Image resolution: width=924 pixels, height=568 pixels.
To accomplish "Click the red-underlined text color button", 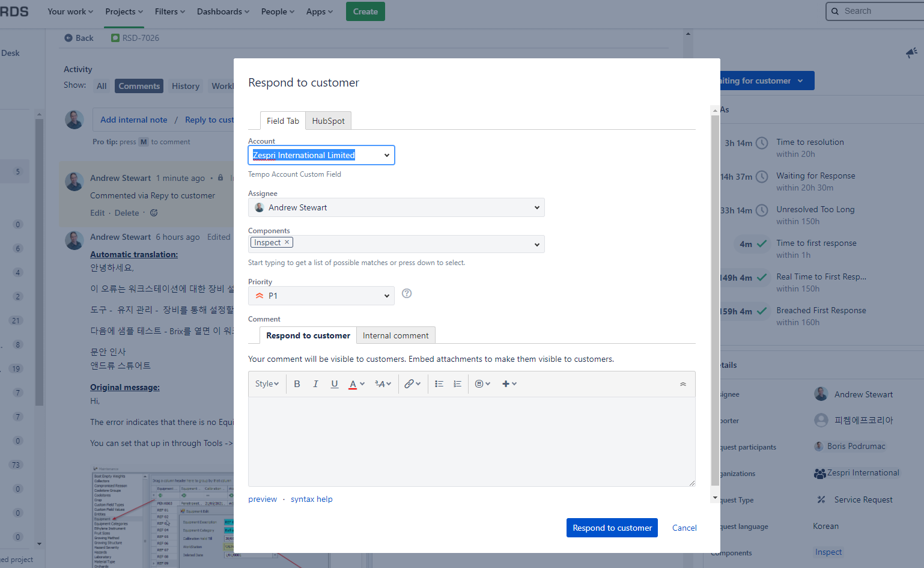I will click(353, 384).
